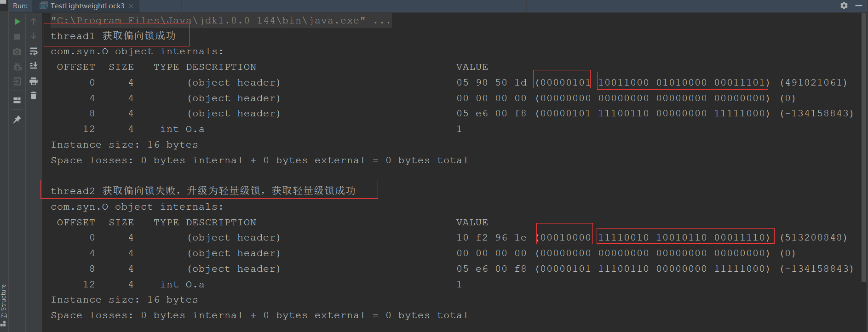Click first 'com.syn.O object internals:' line
Viewport: 868px width, 332px height.
point(137,52)
